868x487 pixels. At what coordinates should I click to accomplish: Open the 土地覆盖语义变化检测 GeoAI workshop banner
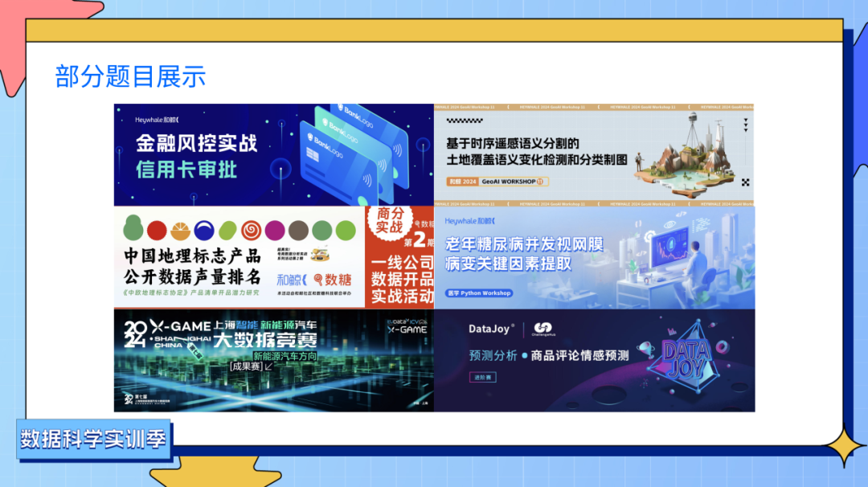coord(594,155)
